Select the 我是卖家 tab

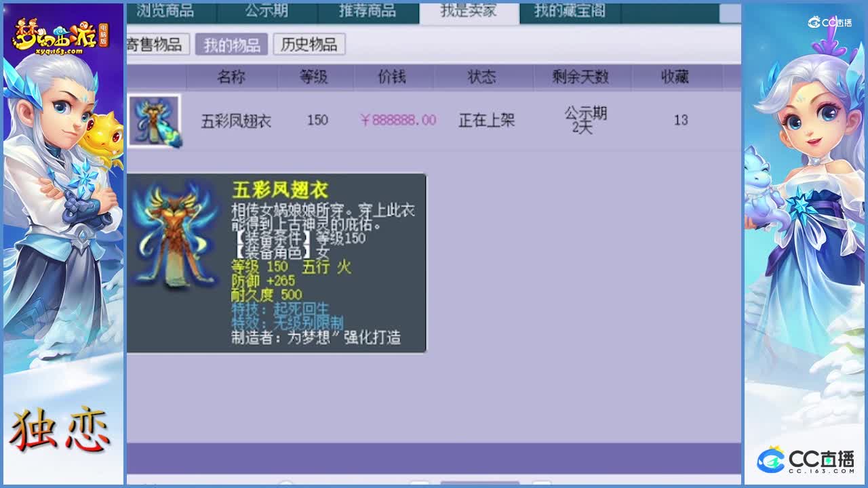pos(469,12)
